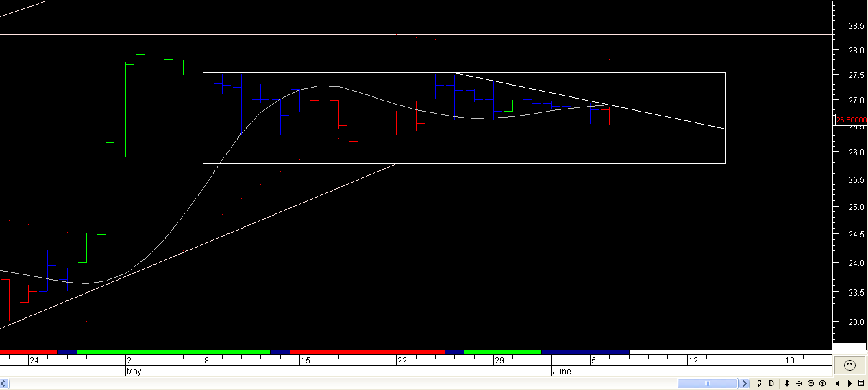Click the date 15 on the time axis
Image resolution: width=868 pixels, height=390 pixels.
coord(306,361)
